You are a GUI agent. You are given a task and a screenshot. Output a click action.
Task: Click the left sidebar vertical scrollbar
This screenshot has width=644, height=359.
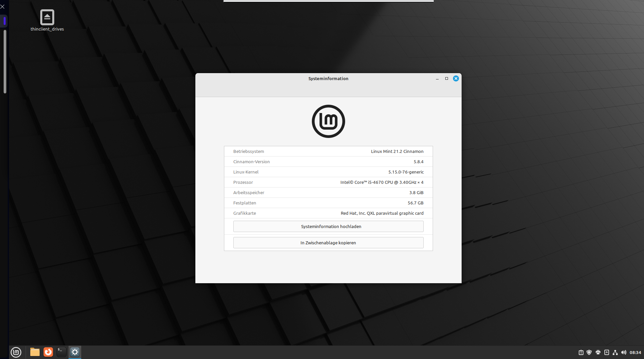(x=5, y=62)
